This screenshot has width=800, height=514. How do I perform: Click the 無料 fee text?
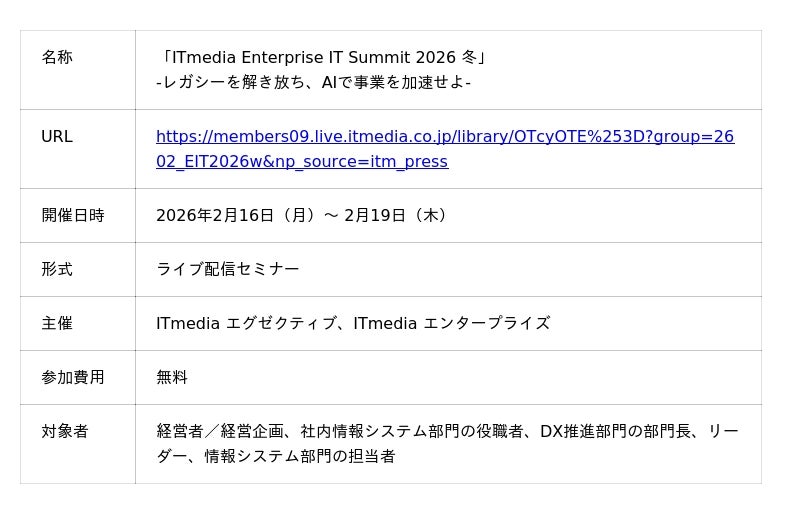(x=172, y=378)
